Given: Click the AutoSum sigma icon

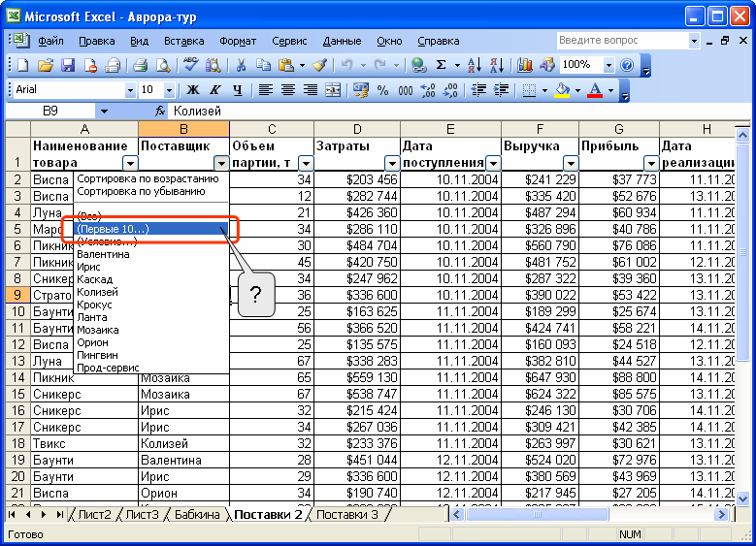Looking at the screenshot, I should [442, 65].
